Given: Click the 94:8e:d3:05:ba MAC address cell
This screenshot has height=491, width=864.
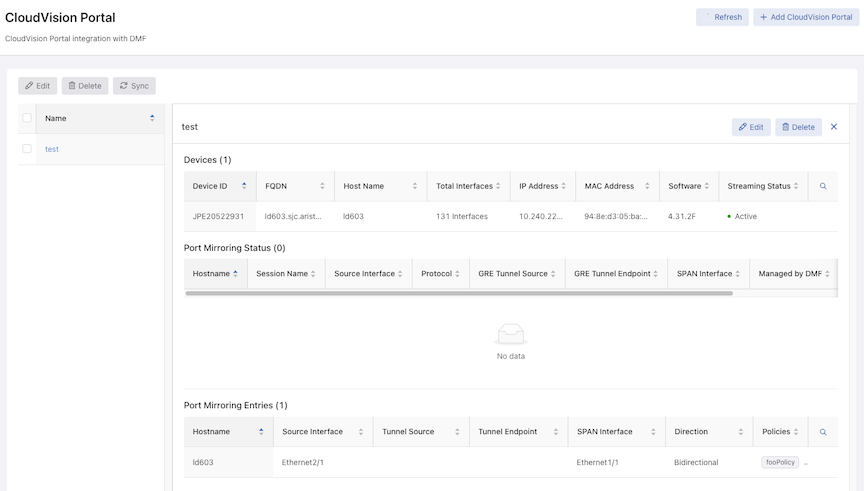Looking at the screenshot, I should 616,217.
